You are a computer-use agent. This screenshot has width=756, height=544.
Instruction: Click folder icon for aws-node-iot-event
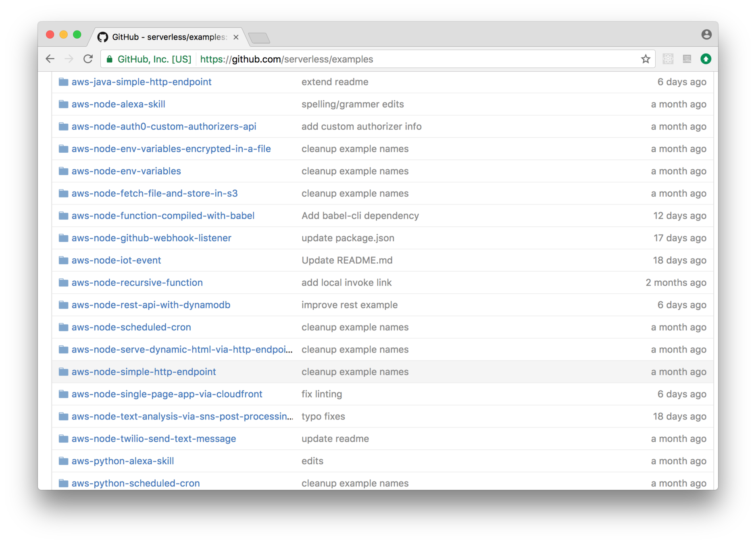click(x=63, y=260)
